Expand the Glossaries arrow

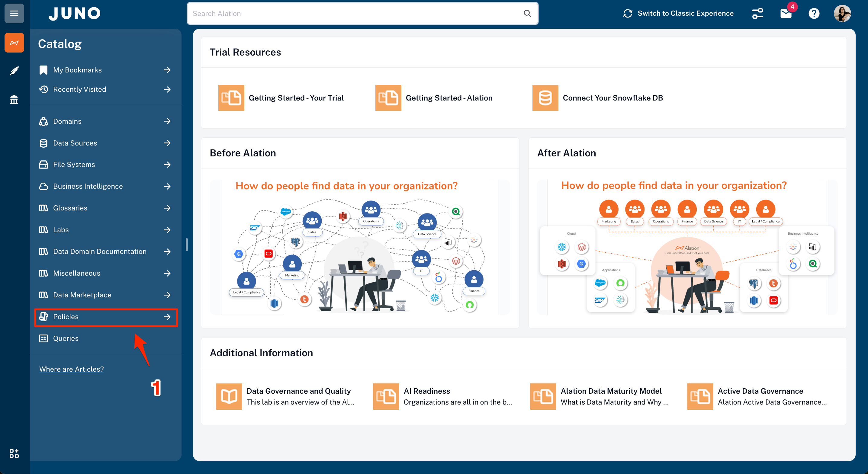(x=167, y=208)
